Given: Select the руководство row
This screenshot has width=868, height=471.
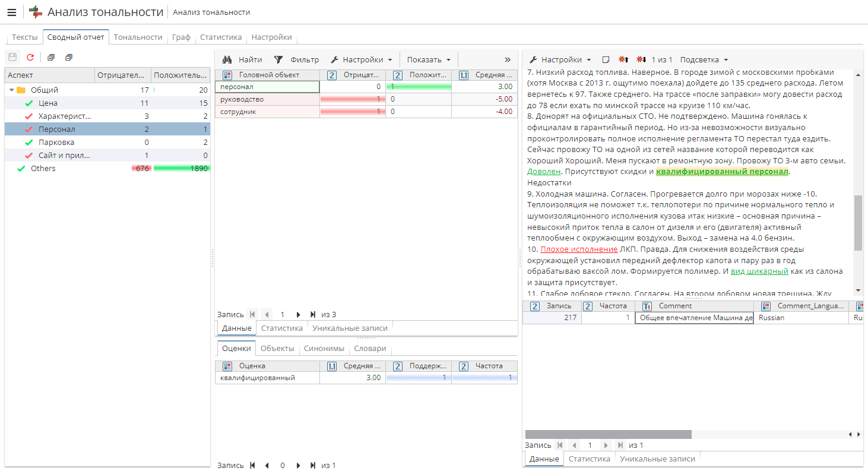Looking at the screenshot, I should pos(366,99).
